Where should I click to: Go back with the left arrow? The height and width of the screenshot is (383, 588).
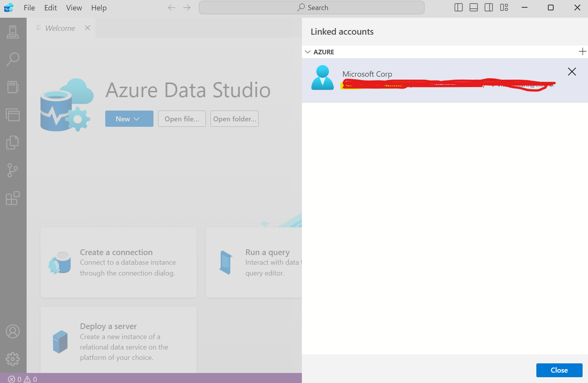click(172, 8)
